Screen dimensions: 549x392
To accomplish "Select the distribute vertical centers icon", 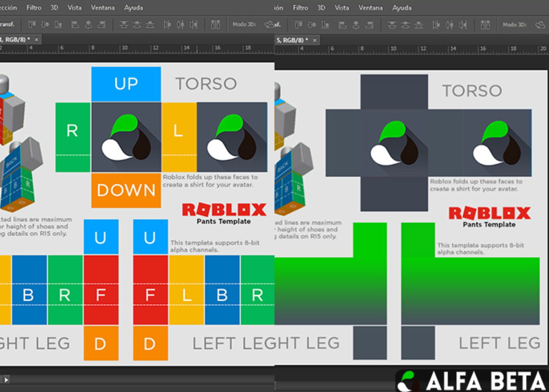I will point(137,24).
